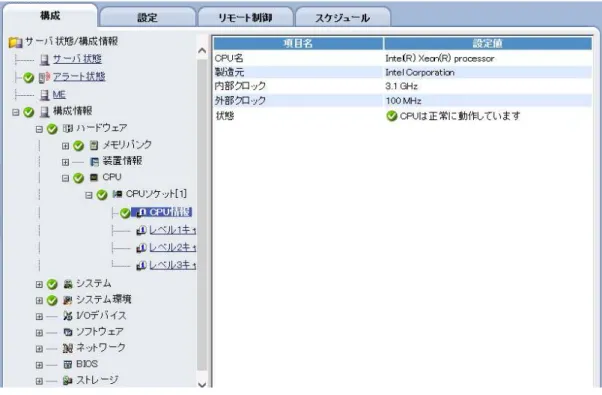Expand the I/Oデバイス node
Screen dimensions: 602x395
tap(39, 317)
